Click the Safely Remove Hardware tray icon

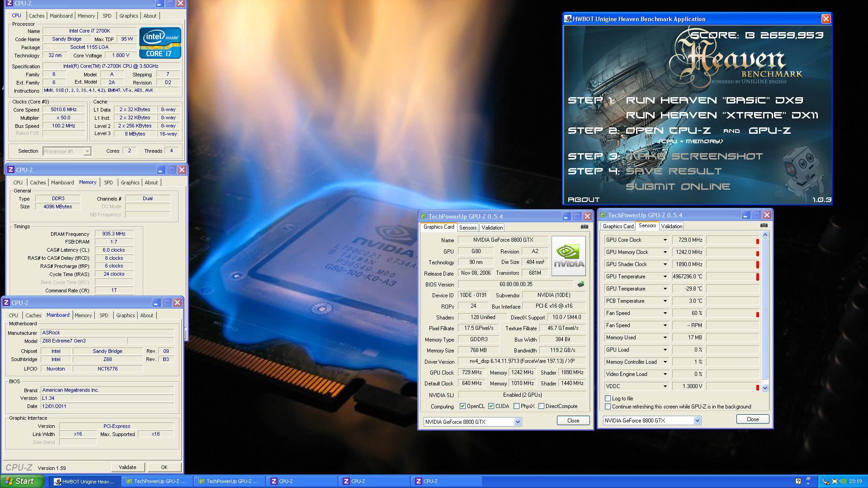click(826, 481)
